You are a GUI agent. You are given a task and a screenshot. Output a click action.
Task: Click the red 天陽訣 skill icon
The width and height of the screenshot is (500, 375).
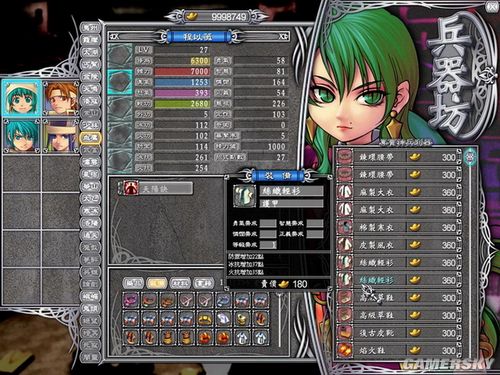pyautogui.click(x=131, y=188)
